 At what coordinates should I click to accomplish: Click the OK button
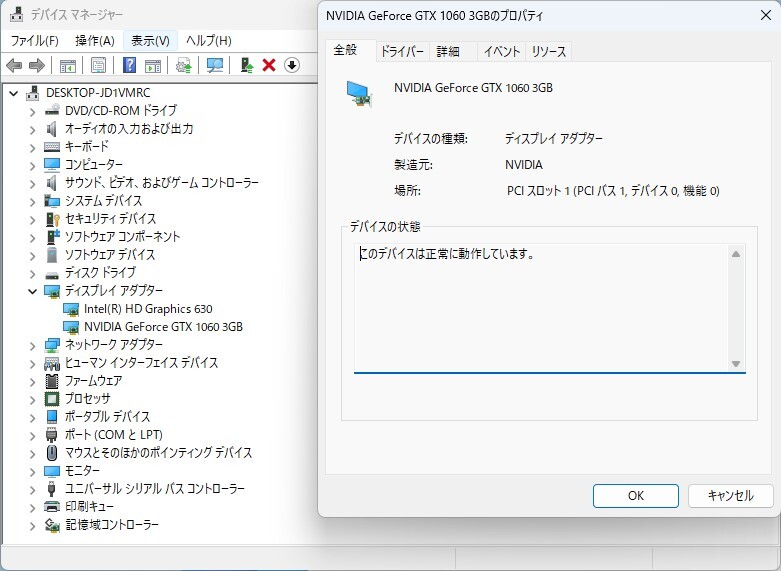(636, 496)
